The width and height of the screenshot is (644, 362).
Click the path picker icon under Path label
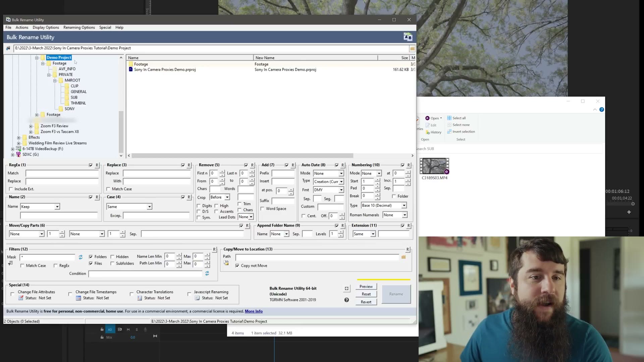226,263
